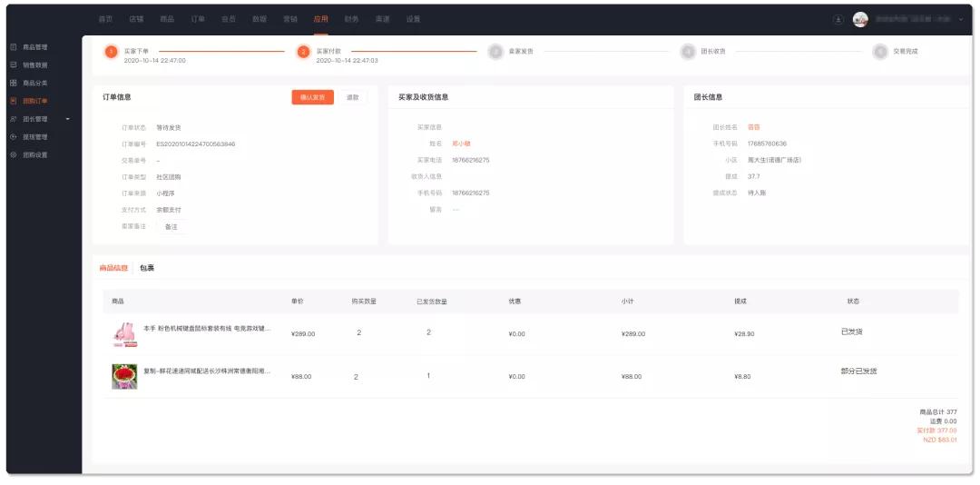This screenshot has height=485, width=980.
Task: Open 会员 in the top navigation
Action: [228, 19]
